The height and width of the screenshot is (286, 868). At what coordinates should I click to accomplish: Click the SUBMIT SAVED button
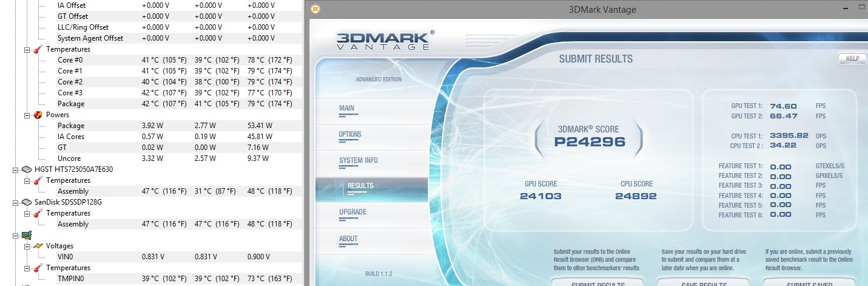[x=809, y=282]
